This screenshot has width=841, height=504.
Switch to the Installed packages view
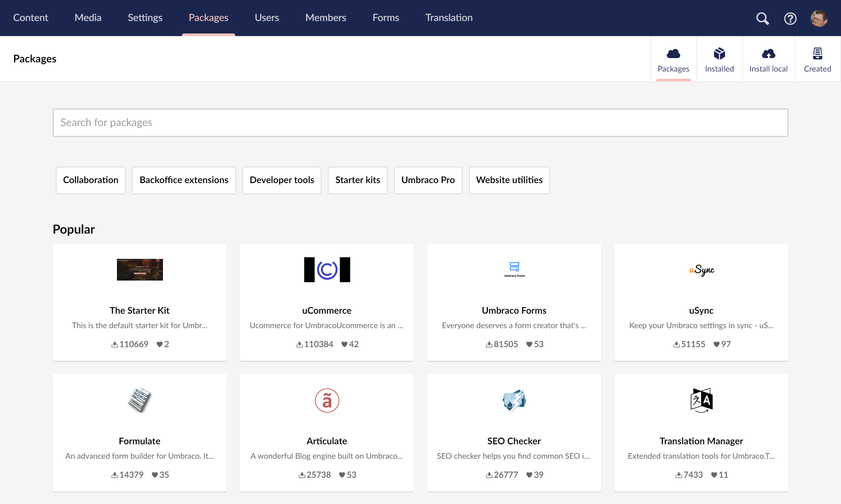(719, 58)
